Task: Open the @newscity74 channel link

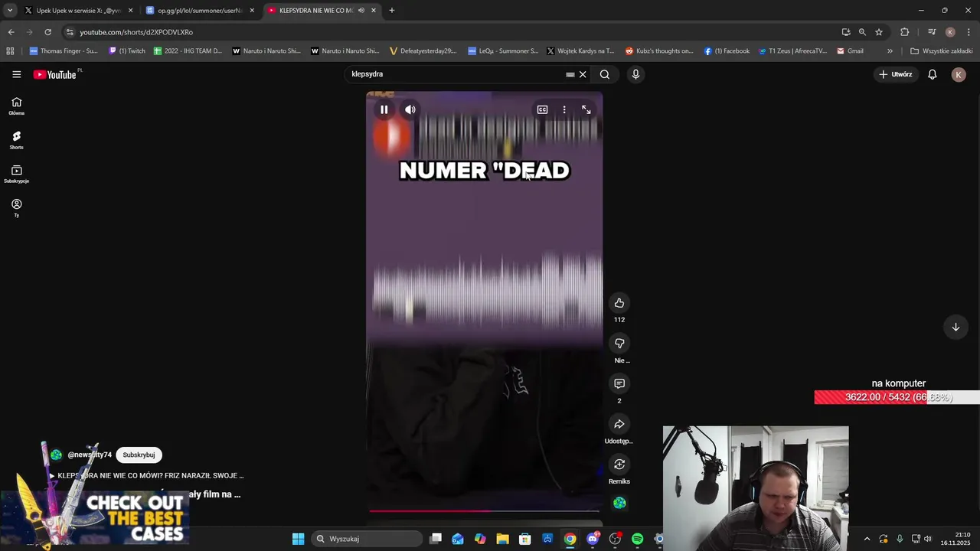Action: click(x=90, y=455)
